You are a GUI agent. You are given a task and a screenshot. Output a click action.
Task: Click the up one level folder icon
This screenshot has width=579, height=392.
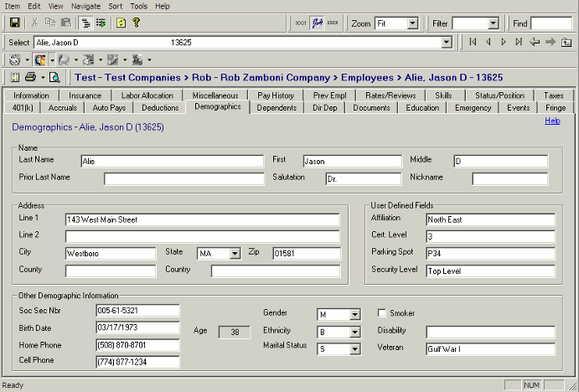tap(566, 42)
